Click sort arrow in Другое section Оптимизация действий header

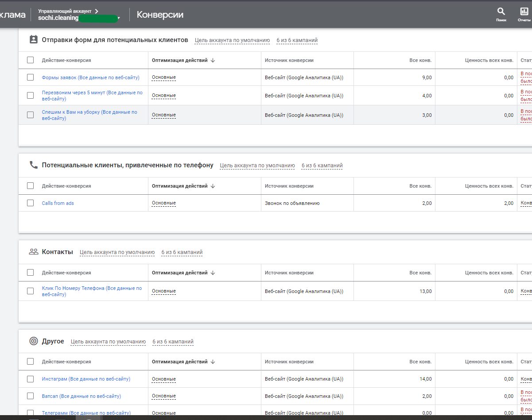(x=213, y=362)
